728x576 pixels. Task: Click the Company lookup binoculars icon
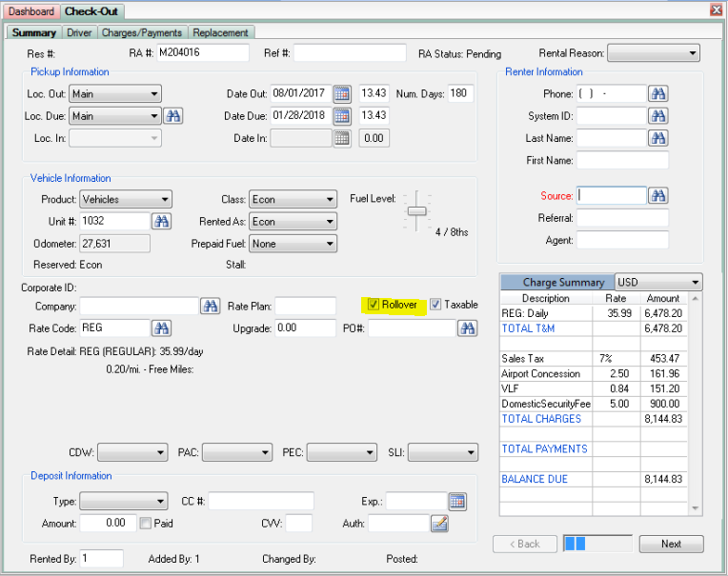pyautogui.click(x=211, y=306)
